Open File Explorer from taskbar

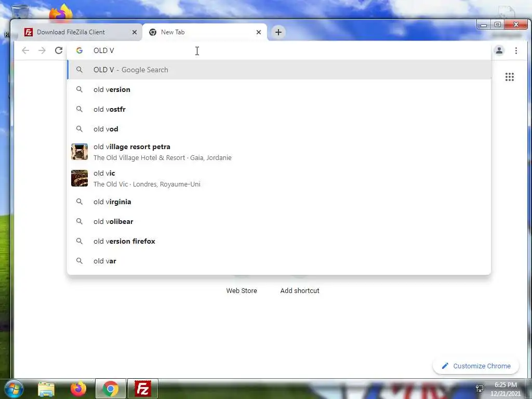coord(46,389)
